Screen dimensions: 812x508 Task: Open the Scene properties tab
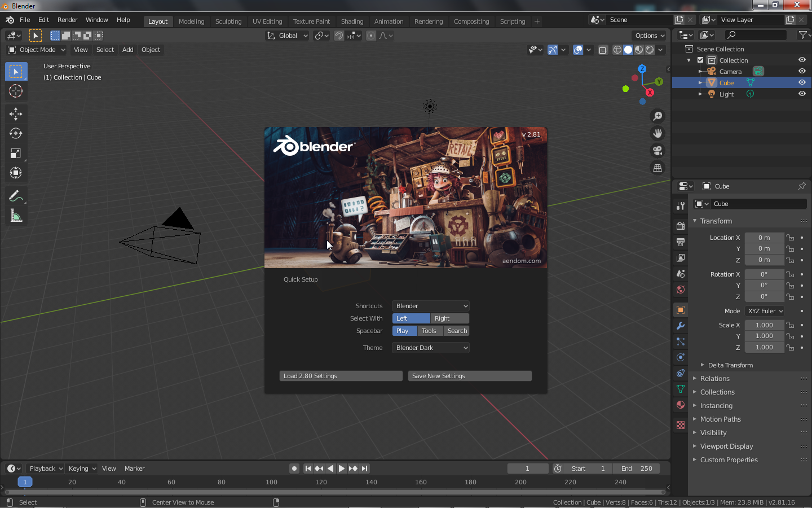tap(681, 274)
